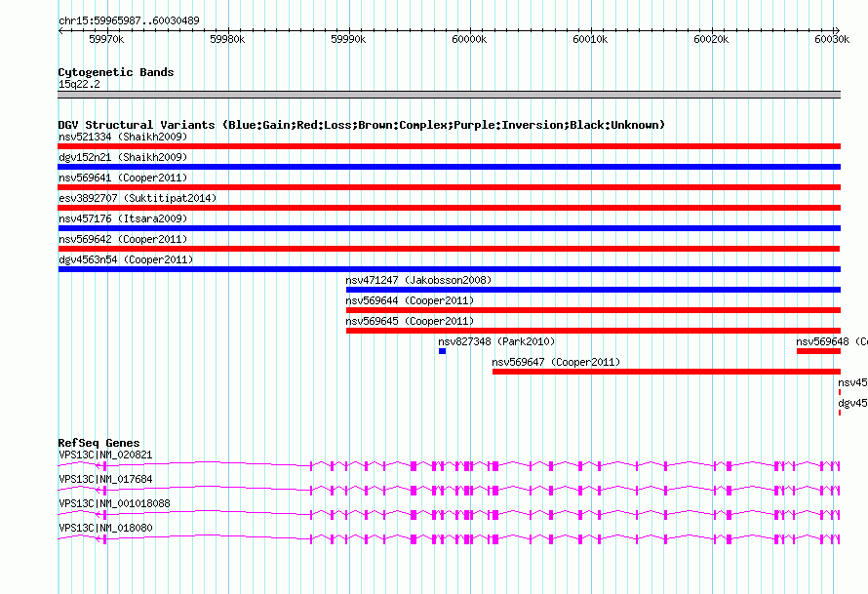Click the nsv457176 (Itsara2009) label
The width and height of the screenshot is (868, 594).
[x=123, y=218]
